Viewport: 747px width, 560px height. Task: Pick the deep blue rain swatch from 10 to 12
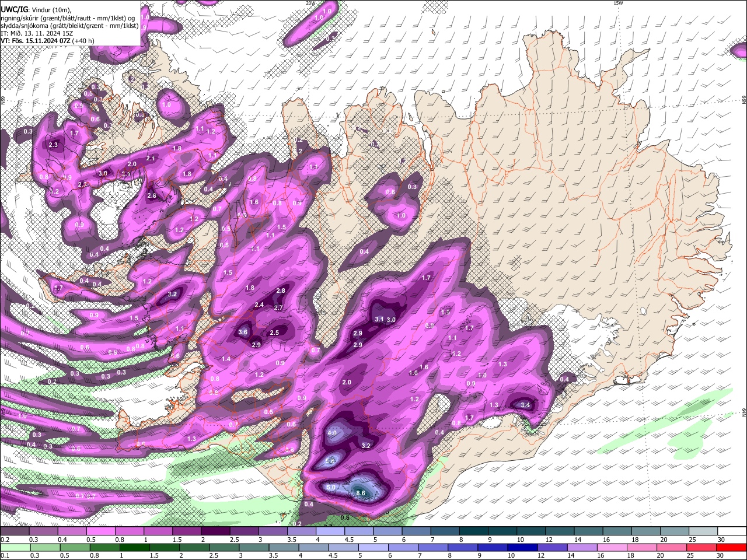tap(523, 548)
